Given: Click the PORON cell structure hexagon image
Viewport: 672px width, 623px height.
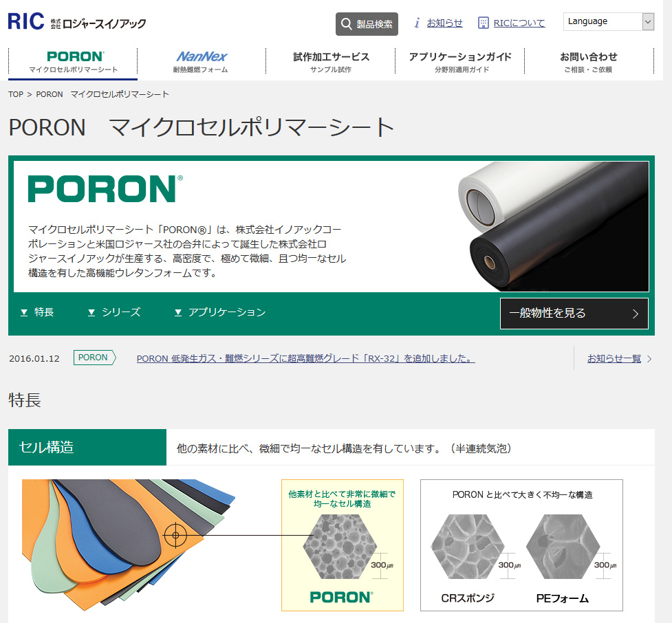Looking at the screenshot, I should pos(339,546).
